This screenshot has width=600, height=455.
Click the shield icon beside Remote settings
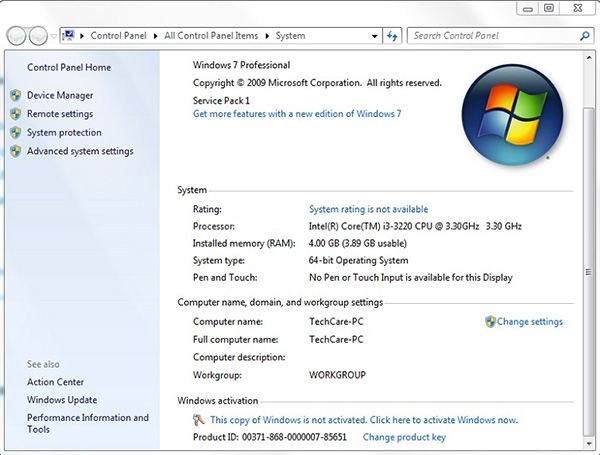coord(15,114)
